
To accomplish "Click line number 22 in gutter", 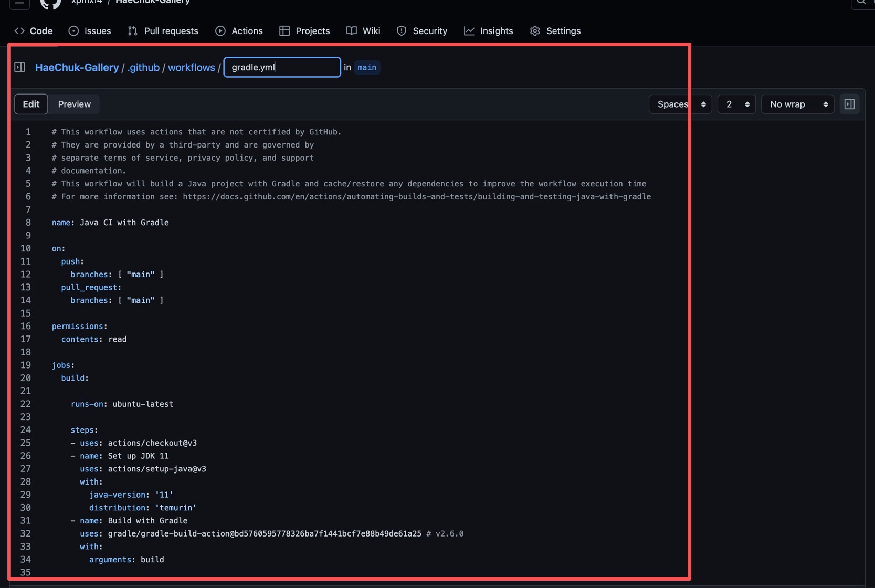I will (x=25, y=404).
